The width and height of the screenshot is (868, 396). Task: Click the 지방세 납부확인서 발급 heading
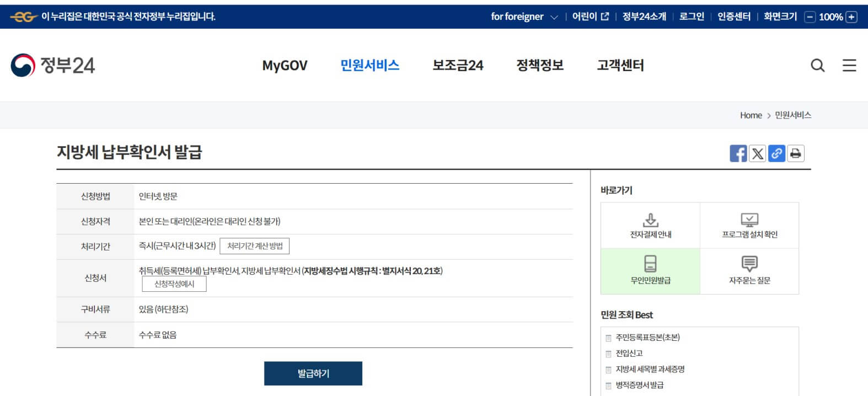coord(130,152)
